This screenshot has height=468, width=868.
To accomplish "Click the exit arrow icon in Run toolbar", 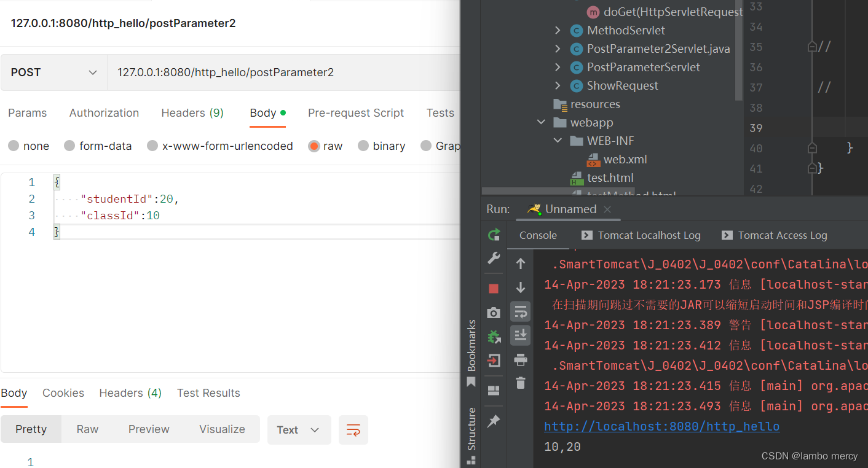I will (494, 361).
